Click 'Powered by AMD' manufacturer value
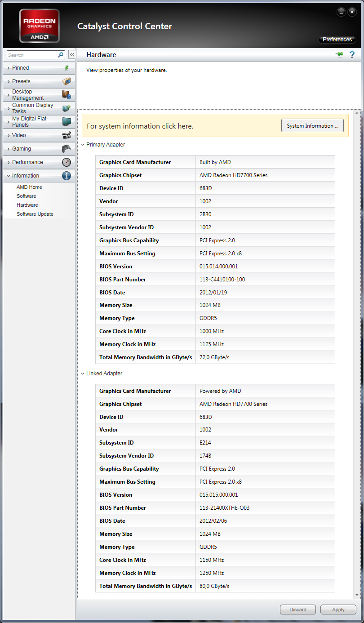Viewport: 364px width, 623px height. tap(220, 391)
